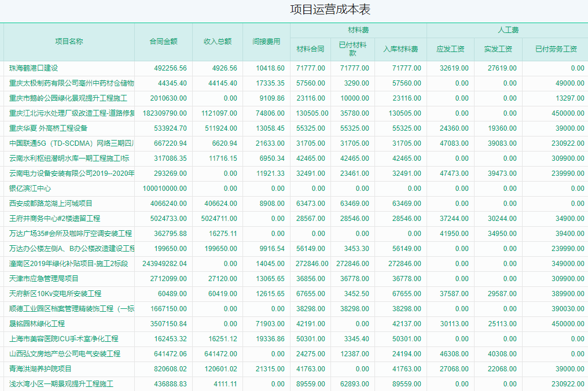Click contract amount 492256.56
588x391 pixels.
tap(170, 68)
